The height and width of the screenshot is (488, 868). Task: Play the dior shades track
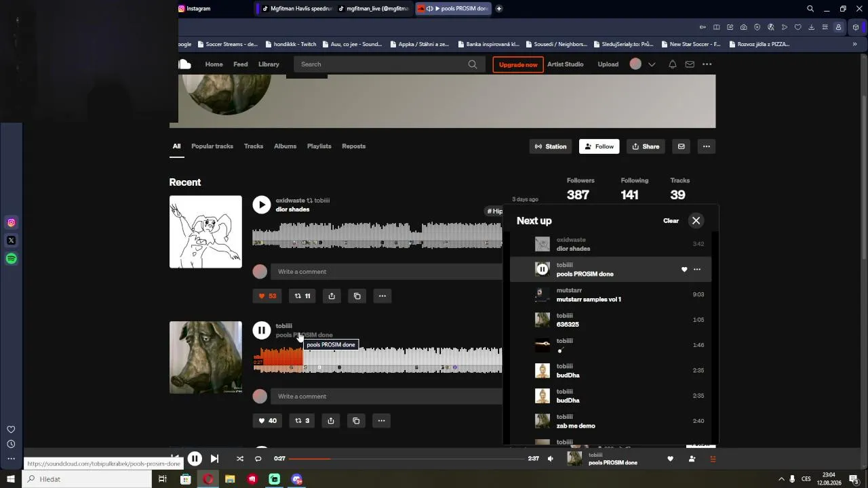[x=262, y=205]
